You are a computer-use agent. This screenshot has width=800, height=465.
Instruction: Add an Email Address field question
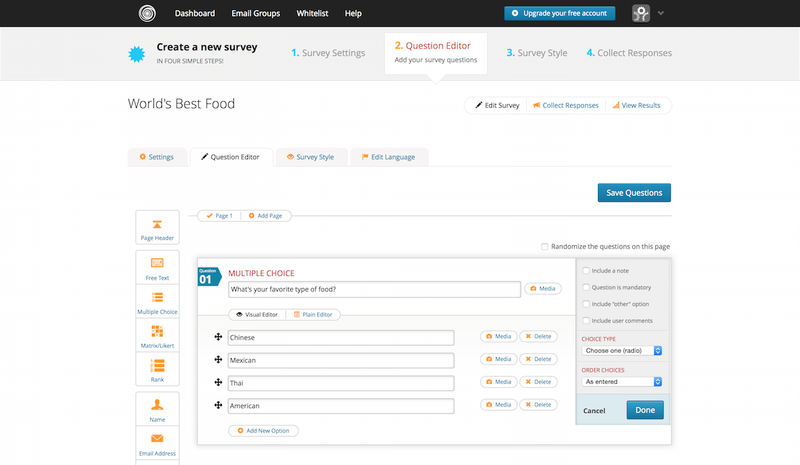tap(156, 443)
